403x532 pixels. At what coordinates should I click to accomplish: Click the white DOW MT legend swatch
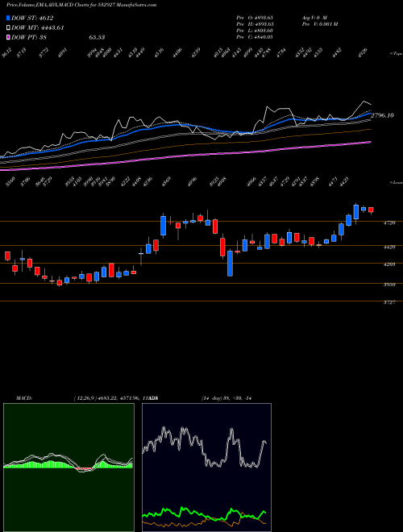pos(9,28)
